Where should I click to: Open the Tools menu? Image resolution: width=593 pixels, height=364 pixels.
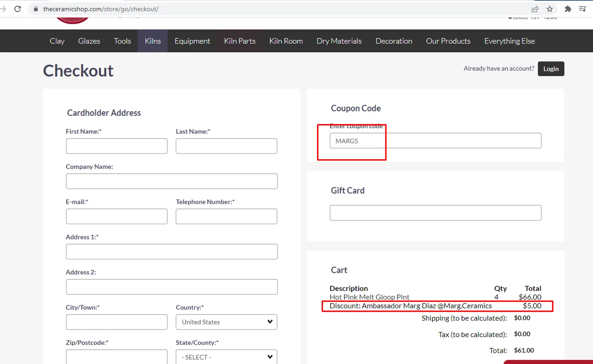click(x=122, y=41)
